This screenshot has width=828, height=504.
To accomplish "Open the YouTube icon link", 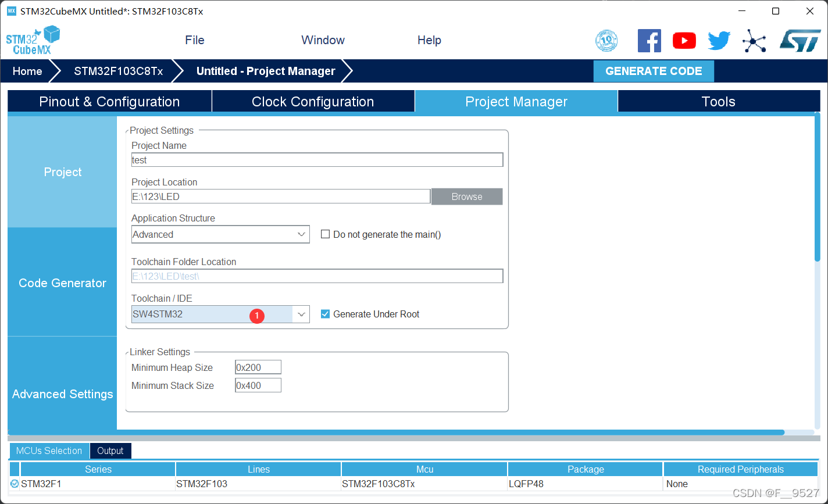I will [684, 41].
